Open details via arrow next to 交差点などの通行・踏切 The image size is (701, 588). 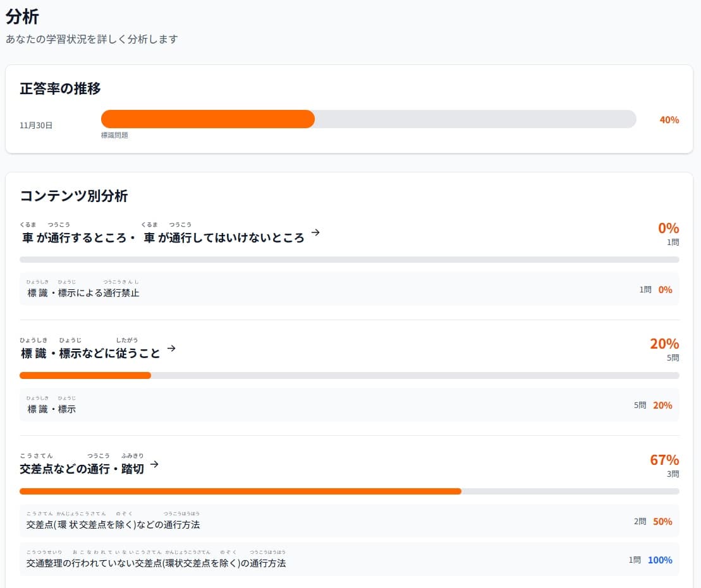pos(155,464)
